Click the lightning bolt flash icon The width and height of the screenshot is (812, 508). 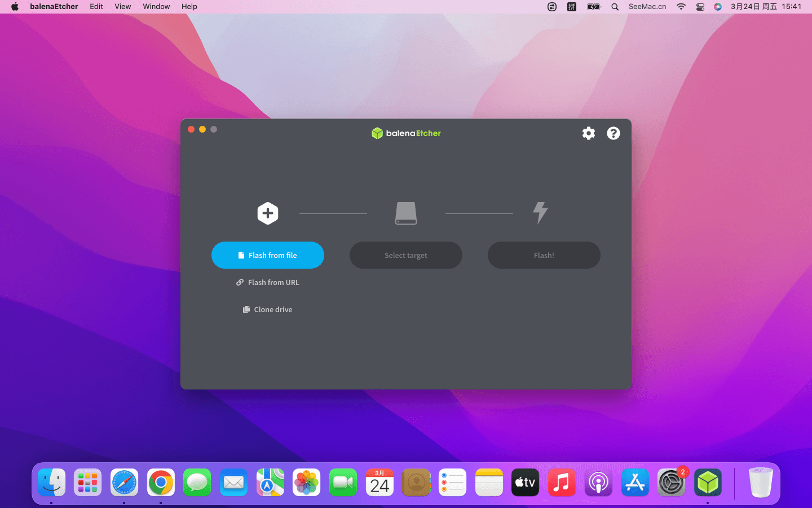pyautogui.click(x=540, y=213)
